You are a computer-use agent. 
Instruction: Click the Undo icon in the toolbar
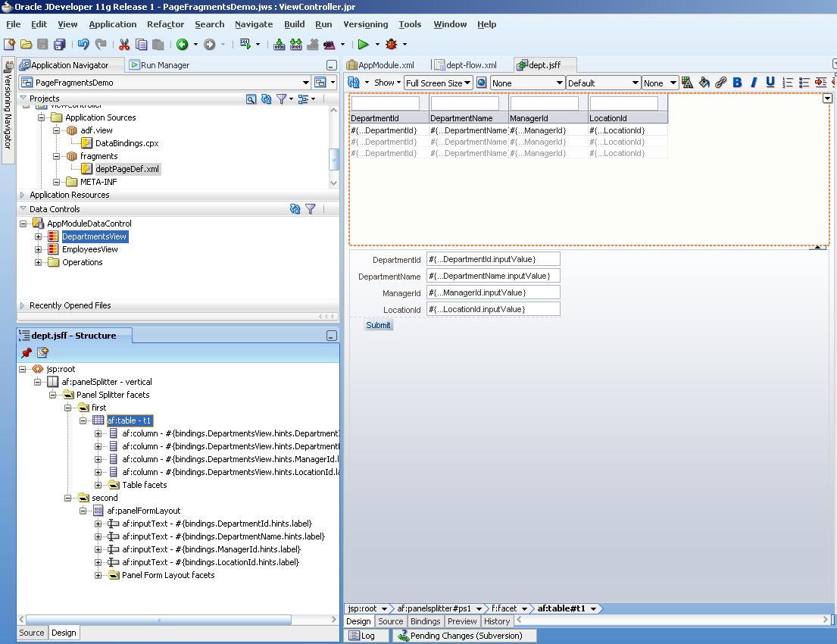[x=82, y=44]
